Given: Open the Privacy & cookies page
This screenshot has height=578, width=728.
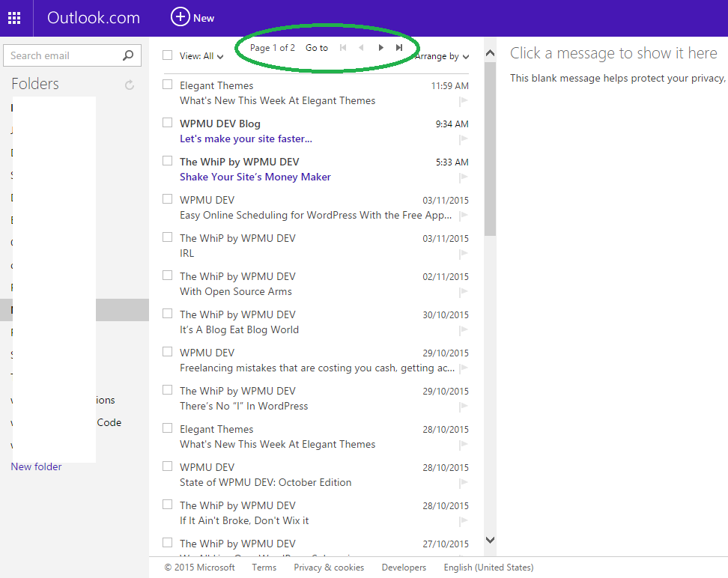Looking at the screenshot, I should (329, 567).
